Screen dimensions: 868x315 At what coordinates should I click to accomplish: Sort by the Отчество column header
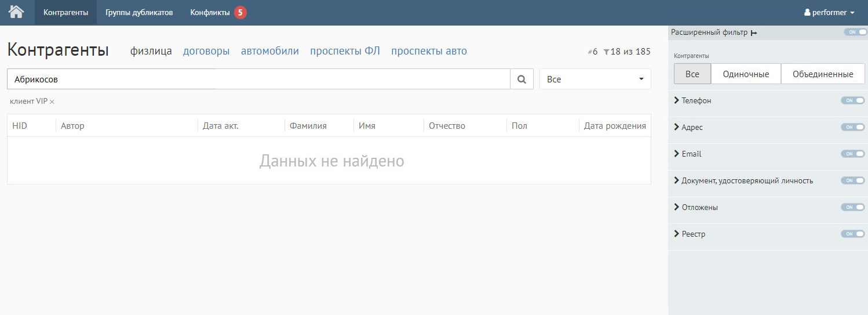447,126
